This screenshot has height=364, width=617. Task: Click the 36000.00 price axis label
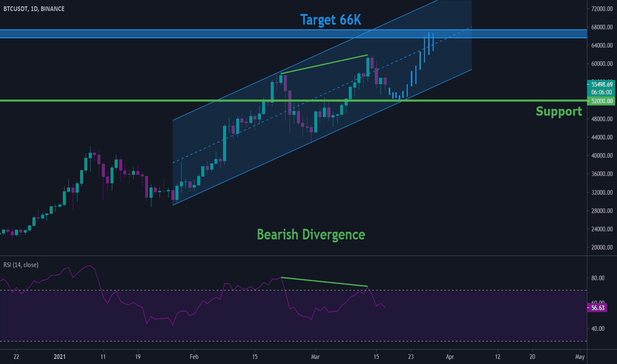pos(602,174)
